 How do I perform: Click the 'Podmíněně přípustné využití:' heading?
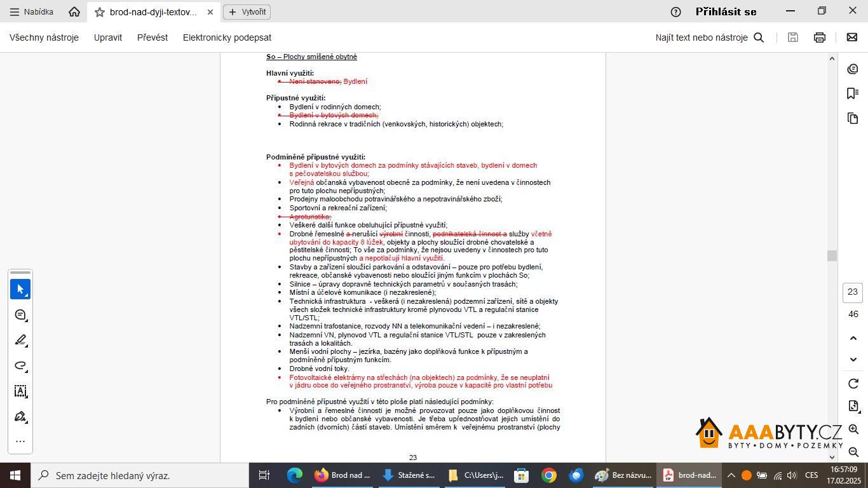point(316,157)
